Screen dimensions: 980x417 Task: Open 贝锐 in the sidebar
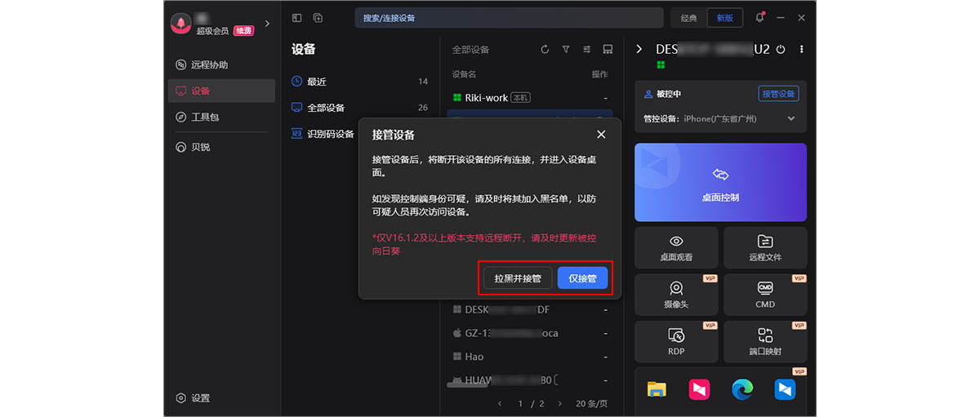tap(221, 147)
